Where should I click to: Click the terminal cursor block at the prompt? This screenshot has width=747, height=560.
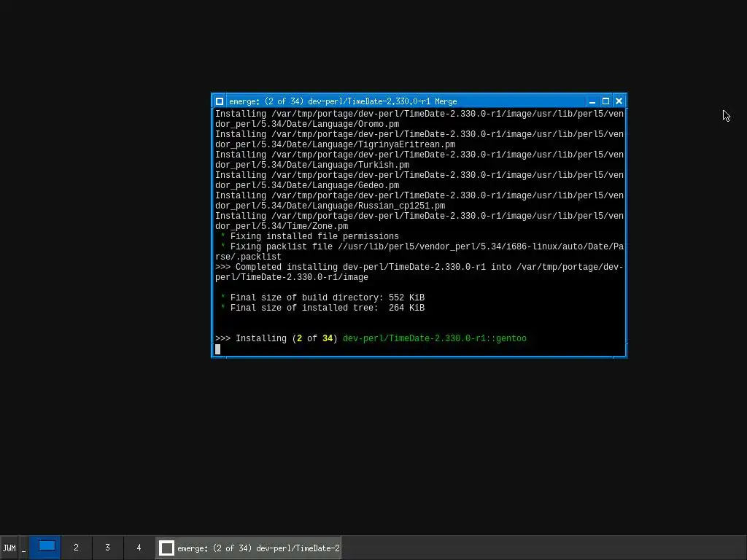pyautogui.click(x=217, y=349)
